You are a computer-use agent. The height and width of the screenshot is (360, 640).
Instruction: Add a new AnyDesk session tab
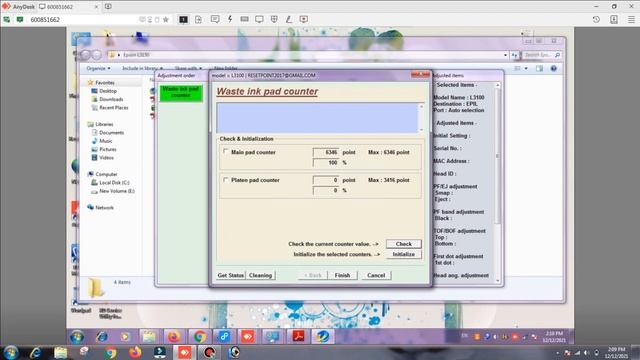pos(108,7)
